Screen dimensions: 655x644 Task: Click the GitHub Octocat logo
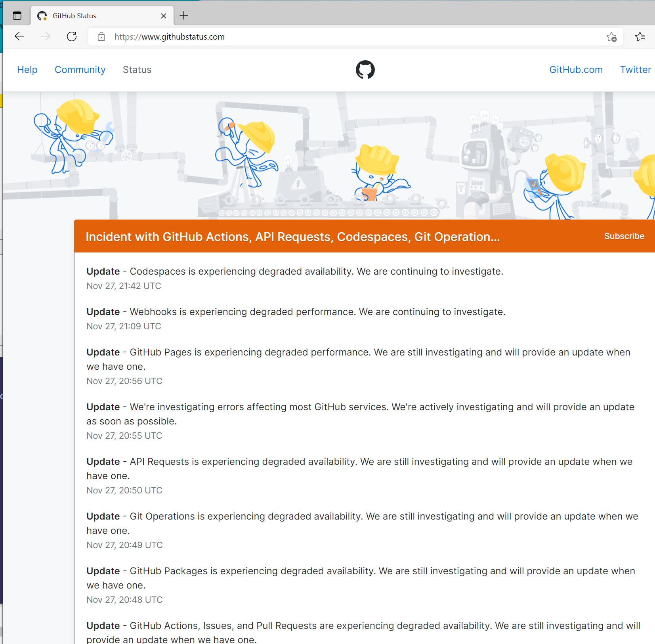coord(365,70)
